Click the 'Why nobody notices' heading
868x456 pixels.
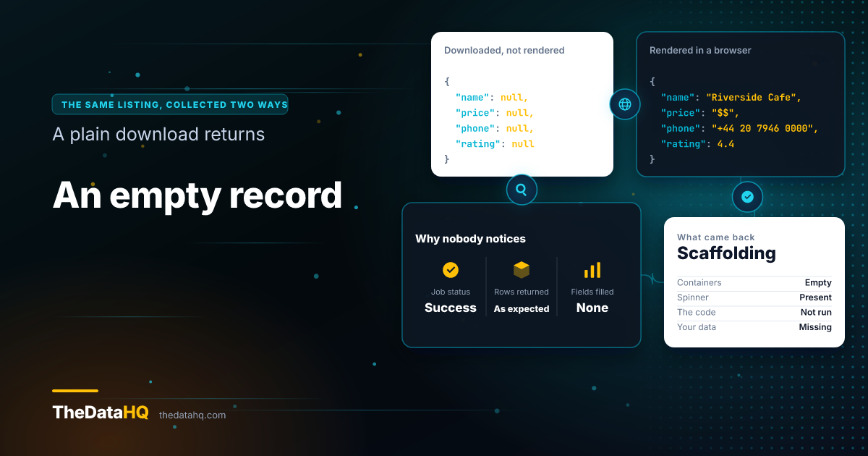[x=470, y=239]
